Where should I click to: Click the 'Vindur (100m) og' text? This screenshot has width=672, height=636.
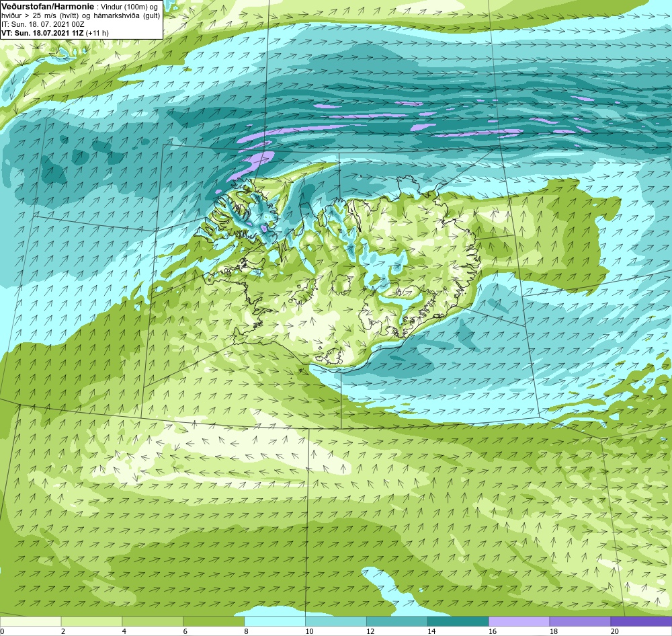tap(130, 7)
